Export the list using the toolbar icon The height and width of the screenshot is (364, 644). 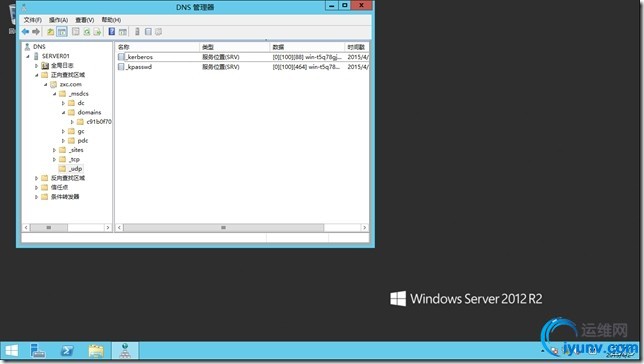pos(97,32)
